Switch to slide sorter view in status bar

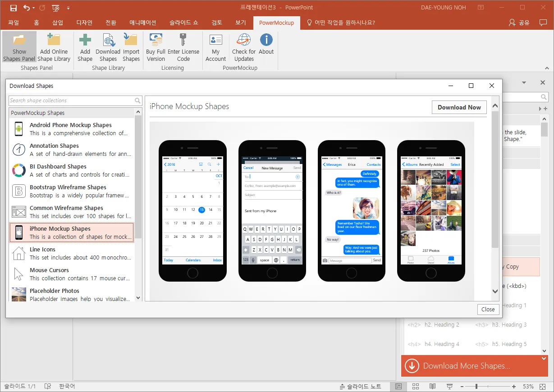click(416, 387)
